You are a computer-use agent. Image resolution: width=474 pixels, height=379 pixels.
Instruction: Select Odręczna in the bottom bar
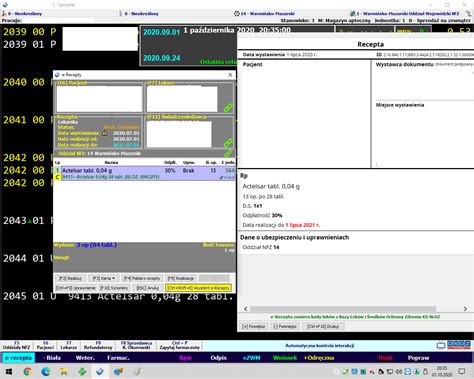pyautogui.click(x=319, y=358)
